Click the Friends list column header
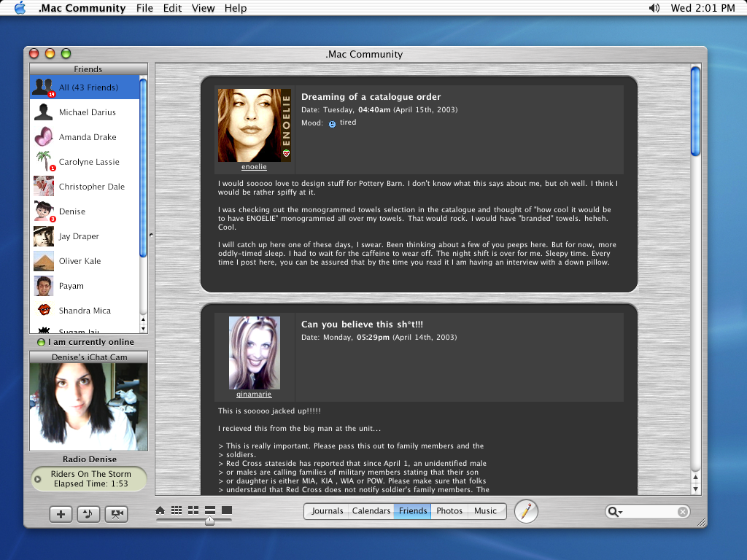This screenshot has width=747, height=560. click(88, 69)
